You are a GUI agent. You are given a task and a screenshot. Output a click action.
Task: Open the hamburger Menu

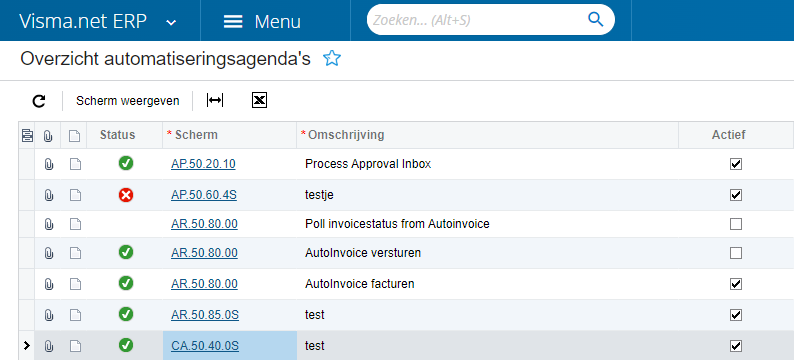point(262,22)
